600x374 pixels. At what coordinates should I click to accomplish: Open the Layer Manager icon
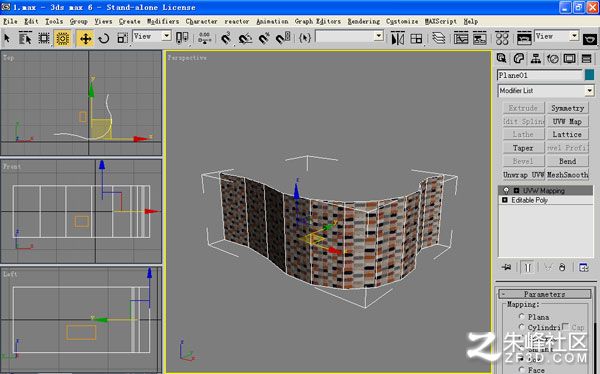tap(439, 38)
